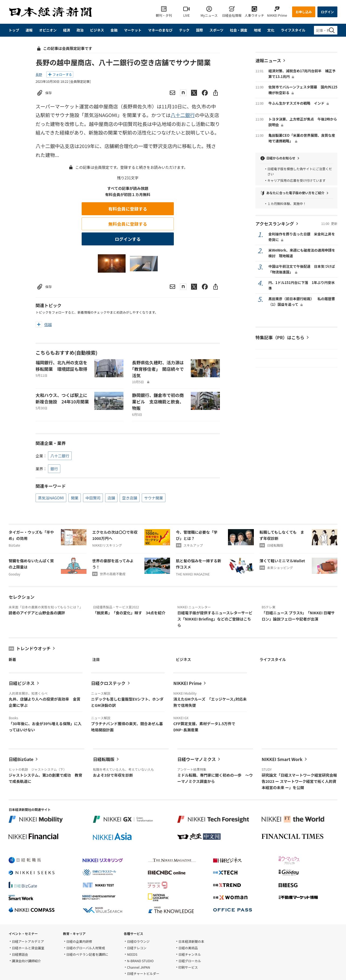The height and width of the screenshot is (980, 346).
Task: Click the blue ログインする button
Action: tap(128, 239)
